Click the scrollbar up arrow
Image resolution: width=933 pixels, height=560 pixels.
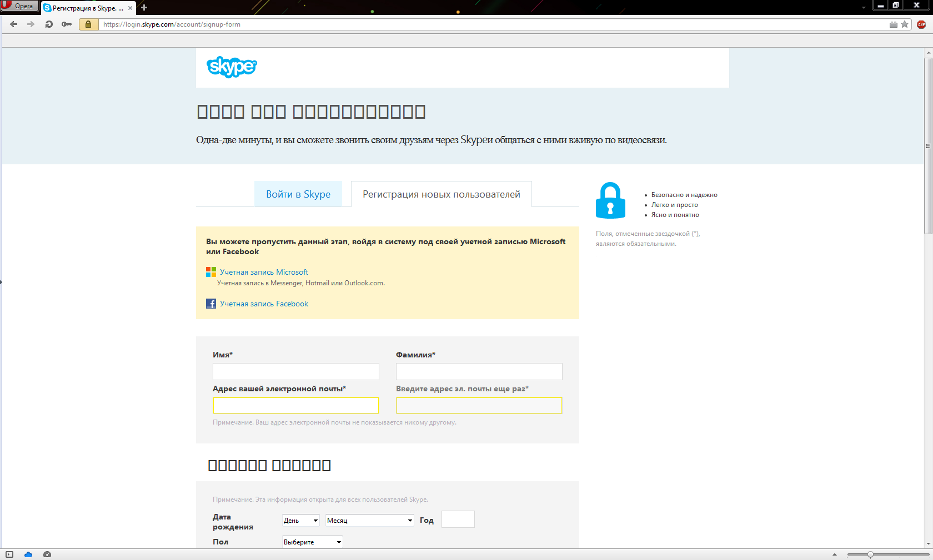click(928, 53)
